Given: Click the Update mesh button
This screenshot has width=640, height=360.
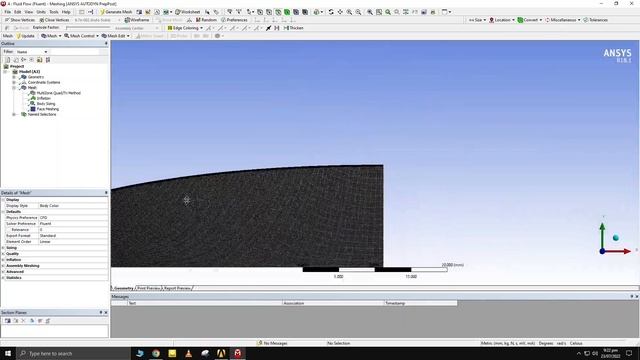Looking at the screenshot, I should [25, 36].
